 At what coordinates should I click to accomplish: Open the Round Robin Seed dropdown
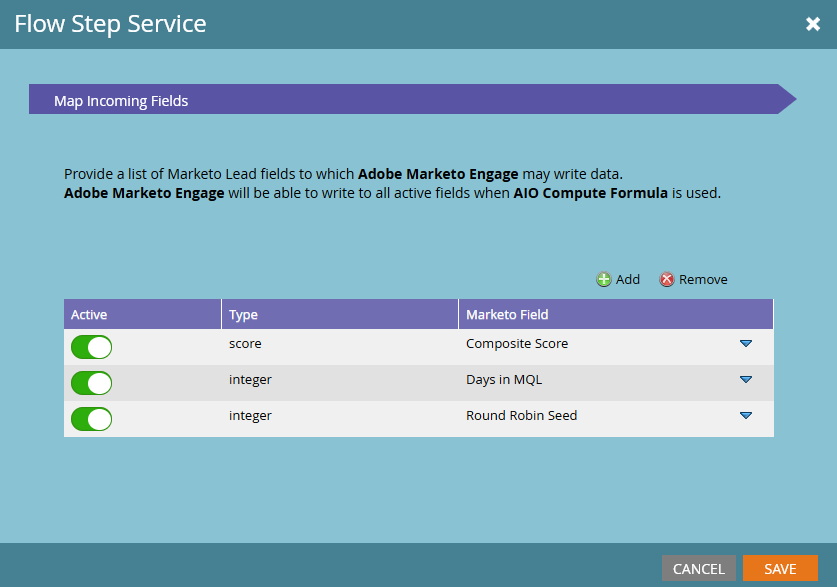[745, 416]
